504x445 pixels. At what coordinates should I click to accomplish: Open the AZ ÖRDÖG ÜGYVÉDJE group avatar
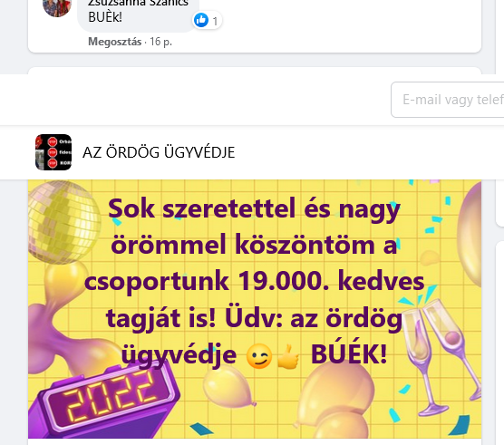[53, 152]
